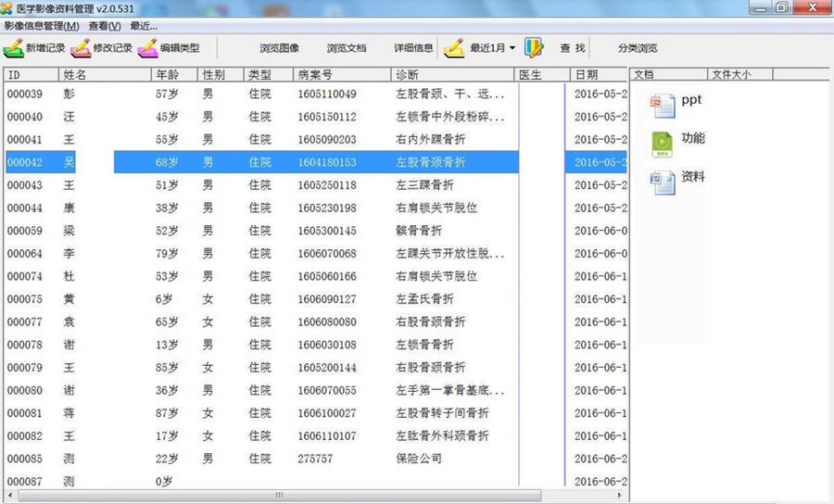Select record ID 000044
834x504 pixels.
(25, 208)
